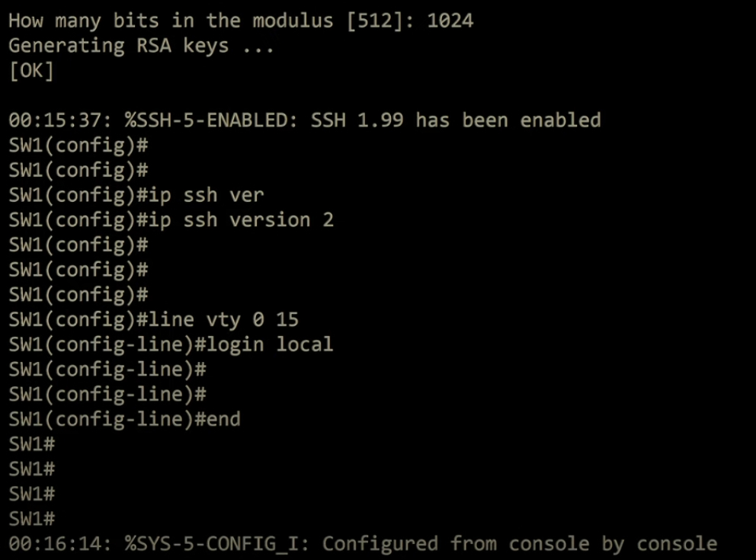Click the last empty SW1# prompt
The width and height of the screenshot is (756, 560).
[x=32, y=519]
